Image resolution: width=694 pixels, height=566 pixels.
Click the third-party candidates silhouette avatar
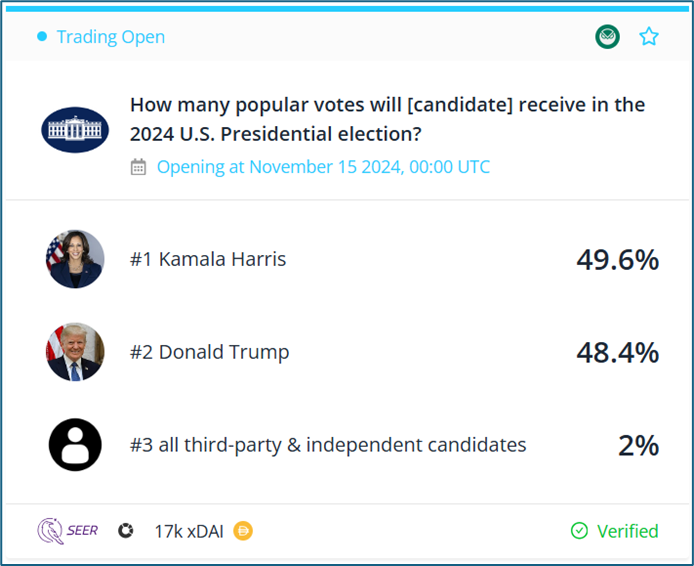click(x=75, y=445)
